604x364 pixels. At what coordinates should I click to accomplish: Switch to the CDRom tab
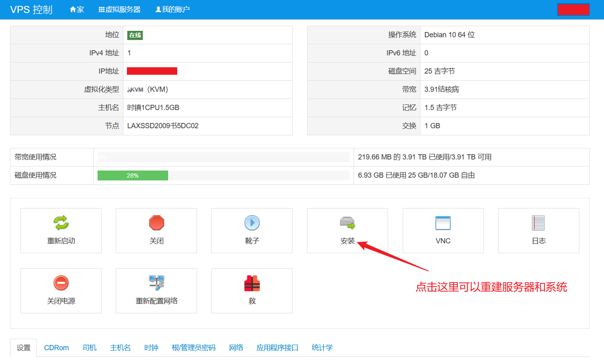tap(56, 348)
